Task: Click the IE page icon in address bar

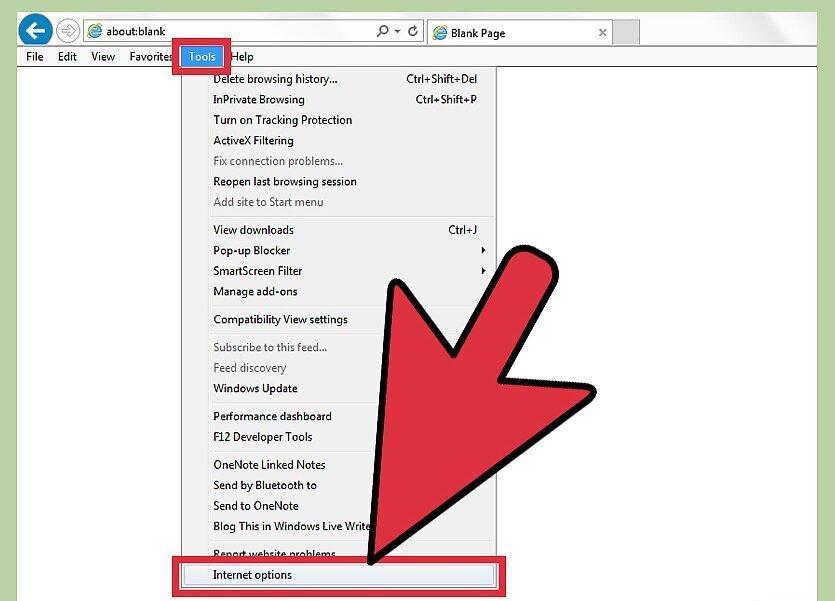Action: [x=95, y=31]
